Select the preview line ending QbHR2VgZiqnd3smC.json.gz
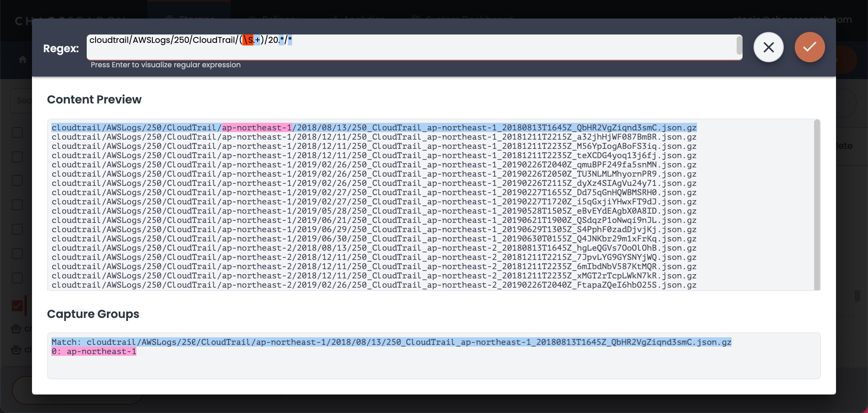868x413 pixels. point(374,127)
